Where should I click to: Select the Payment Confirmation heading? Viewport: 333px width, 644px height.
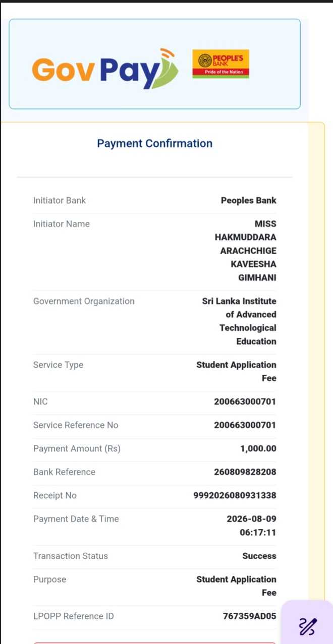(154, 143)
